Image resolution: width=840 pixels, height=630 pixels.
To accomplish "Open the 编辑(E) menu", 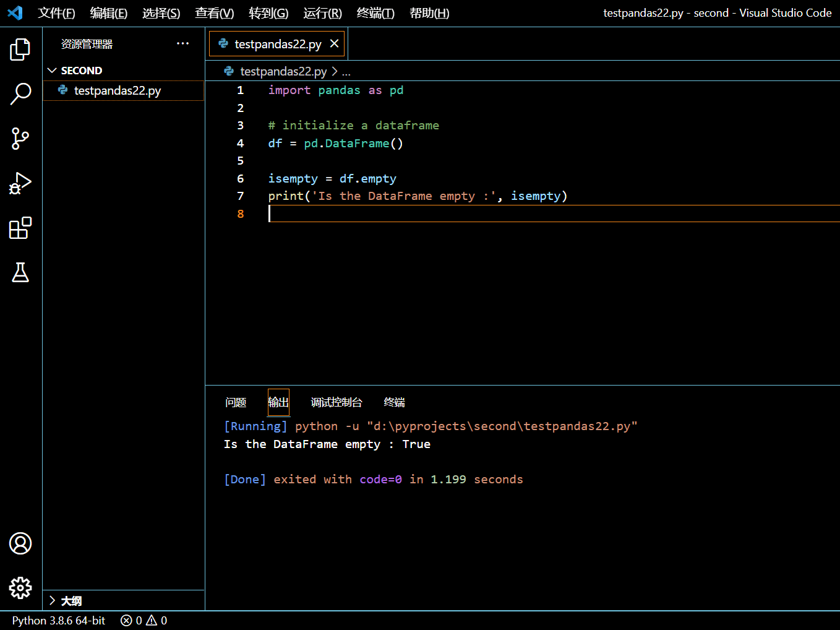I will point(108,13).
